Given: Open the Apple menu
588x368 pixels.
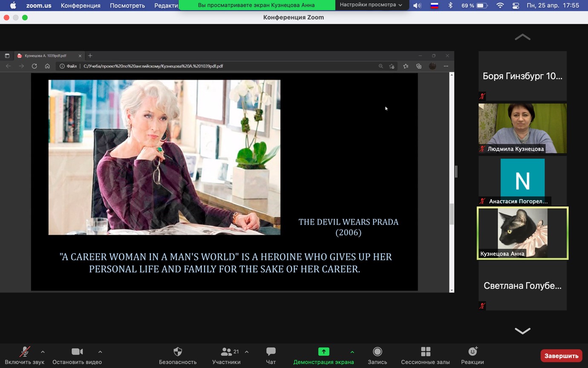Looking at the screenshot, I should 13,6.
